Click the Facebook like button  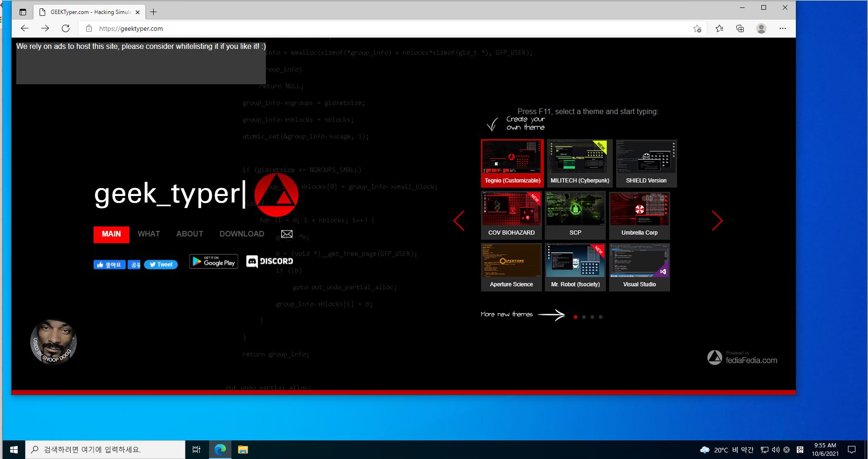point(109,265)
